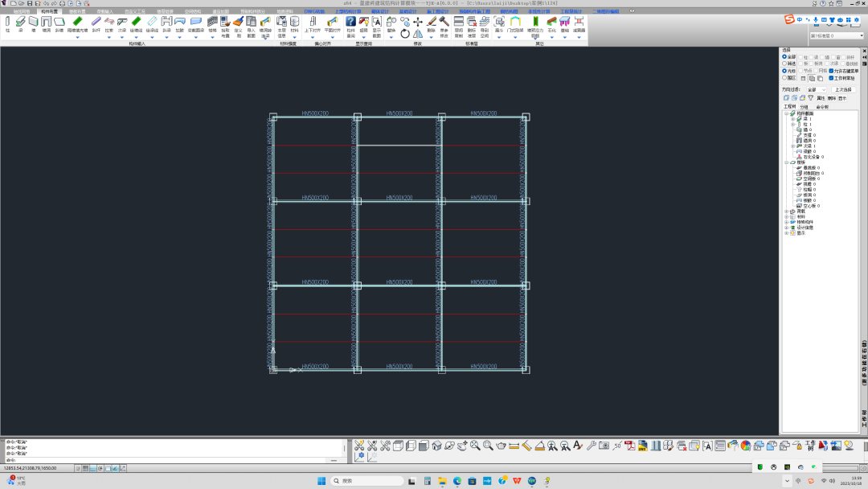Image resolution: width=868 pixels, height=489 pixels.
Task: Open the 上部结构计算 menu tab
Action: [348, 11]
